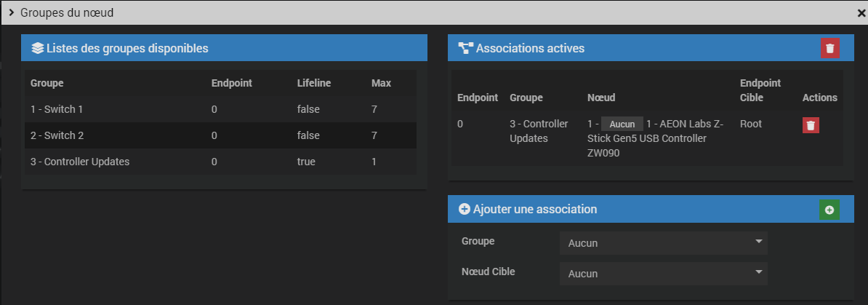Click the Aucun badge in the Nœud column
The height and width of the screenshot is (305, 868).
click(x=622, y=124)
